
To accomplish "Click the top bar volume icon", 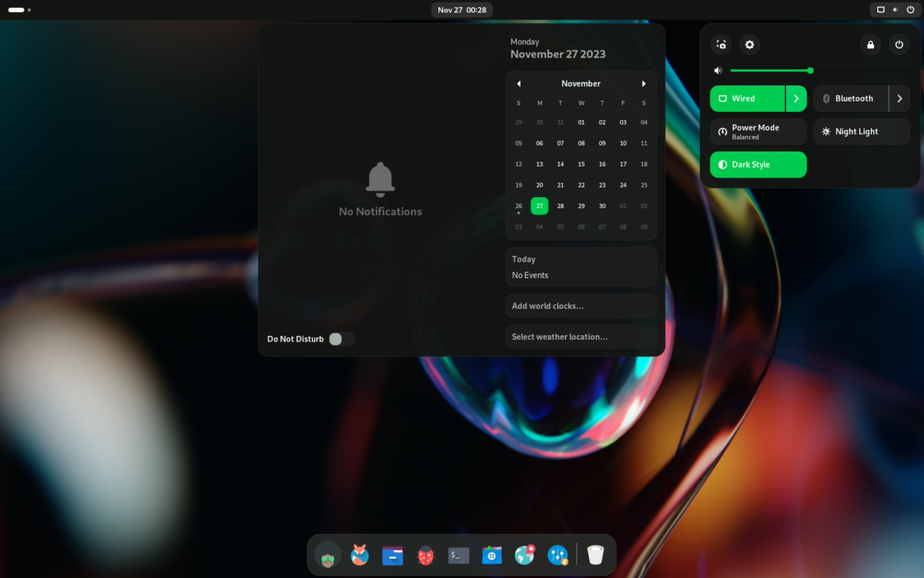I will 895,10.
